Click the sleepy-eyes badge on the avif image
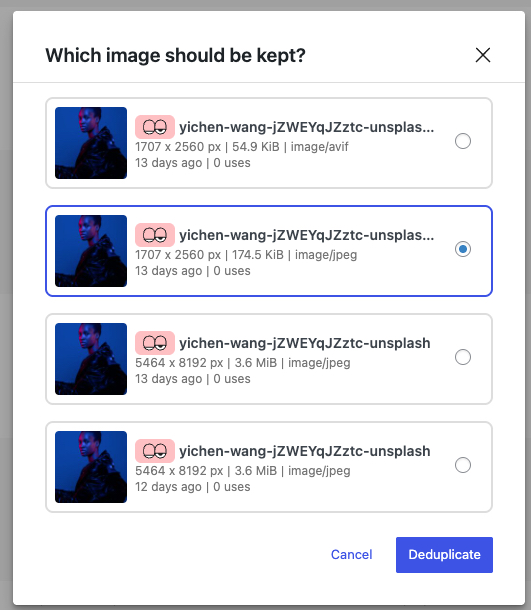531x610 pixels. 155,127
